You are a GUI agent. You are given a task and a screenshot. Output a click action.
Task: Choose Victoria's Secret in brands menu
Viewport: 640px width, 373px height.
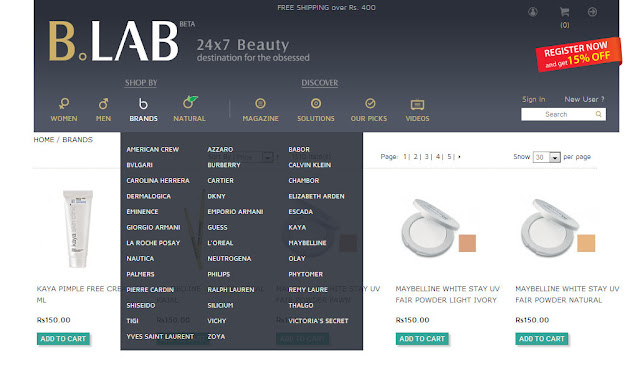point(318,321)
